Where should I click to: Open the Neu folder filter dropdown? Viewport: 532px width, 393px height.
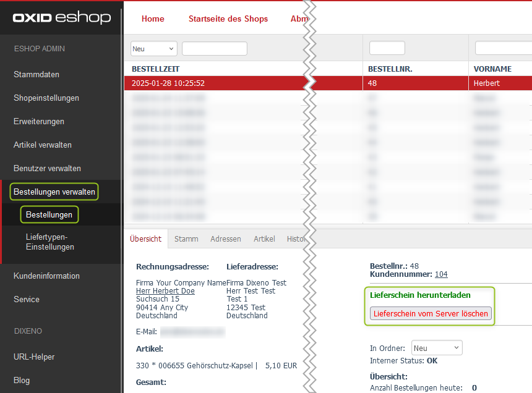pos(153,49)
